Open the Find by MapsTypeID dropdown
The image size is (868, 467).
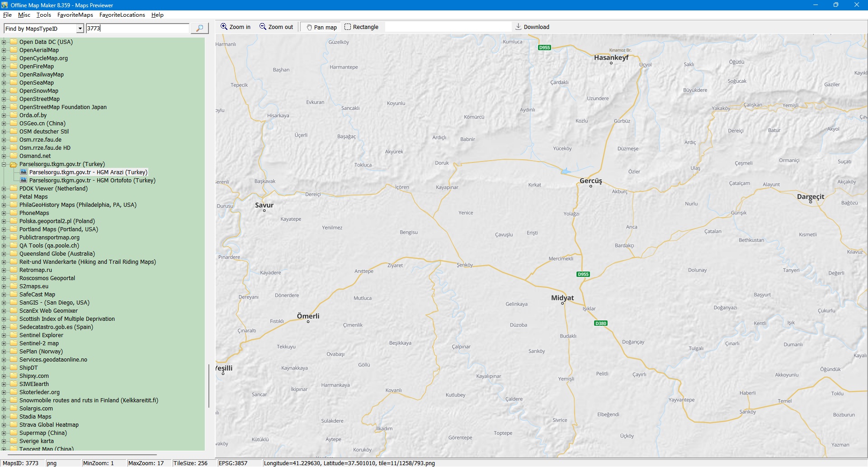(x=80, y=29)
